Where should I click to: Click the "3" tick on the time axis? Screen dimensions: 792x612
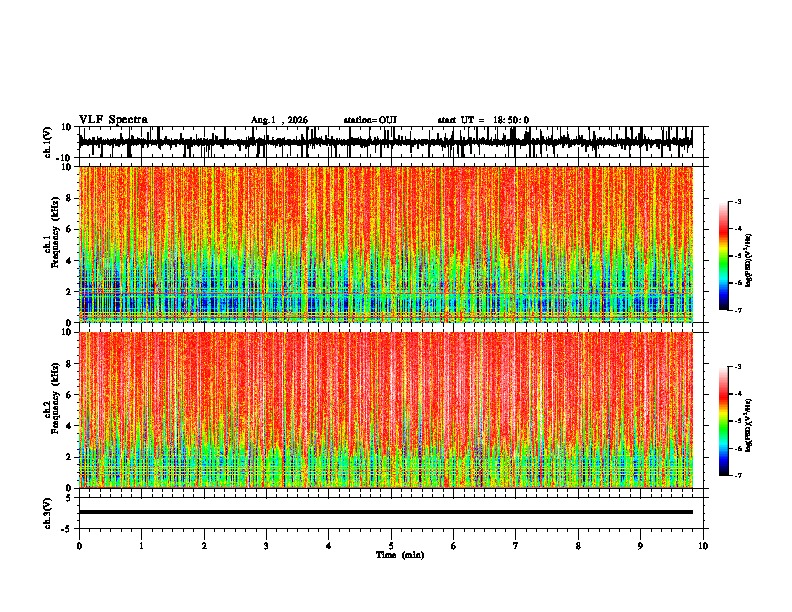(266, 546)
